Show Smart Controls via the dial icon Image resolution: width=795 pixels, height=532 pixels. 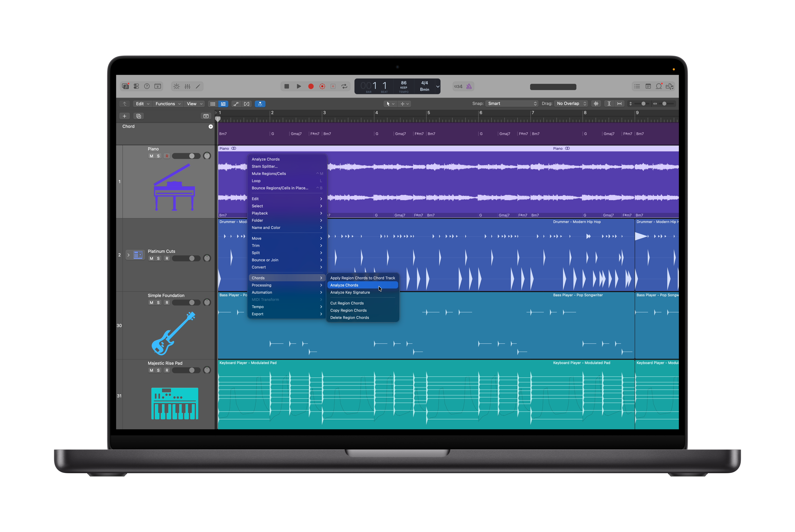pyautogui.click(x=176, y=86)
